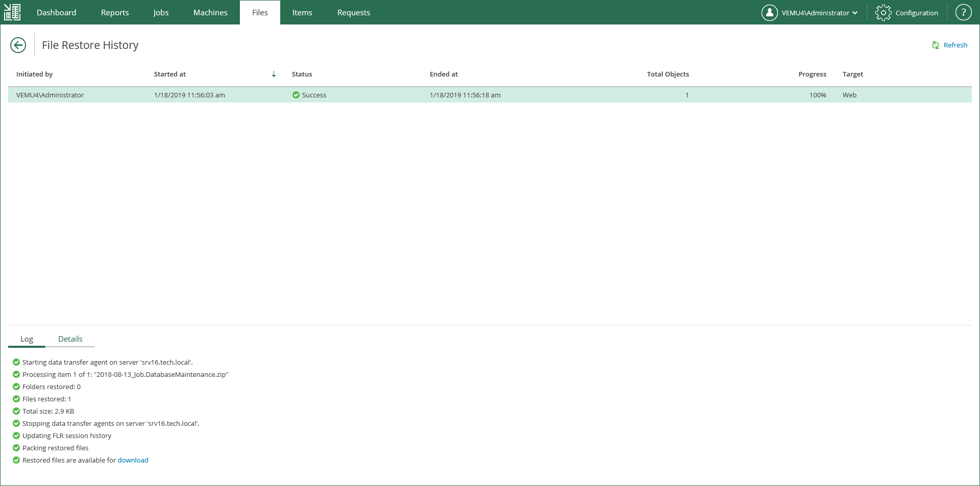Click check icon beside Files restored: 1
This screenshot has width=980, height=486.
(16, 399)
